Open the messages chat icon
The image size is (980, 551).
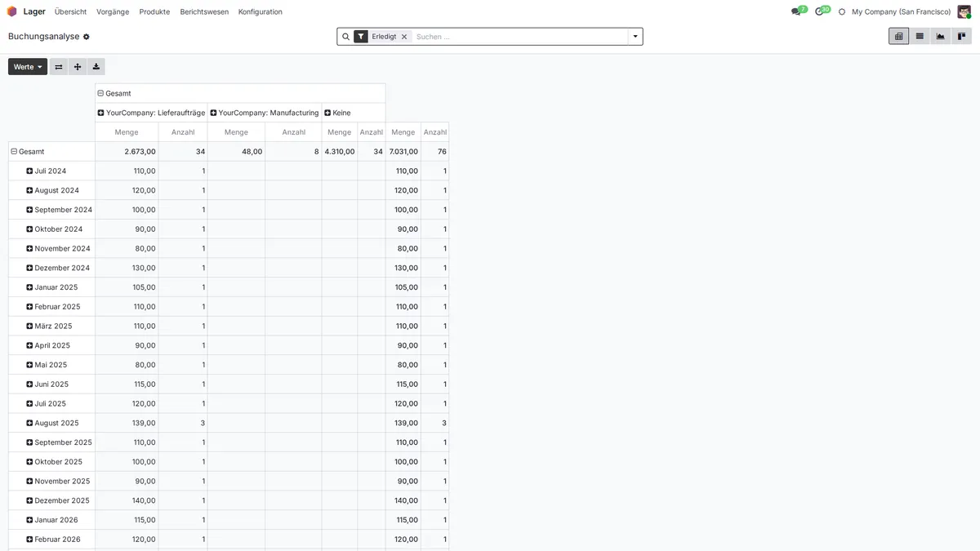(x=796, y=11)
